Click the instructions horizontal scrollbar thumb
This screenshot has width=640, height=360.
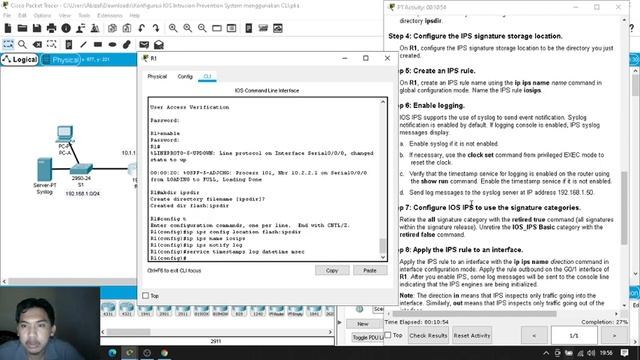[x=474, y=314]
